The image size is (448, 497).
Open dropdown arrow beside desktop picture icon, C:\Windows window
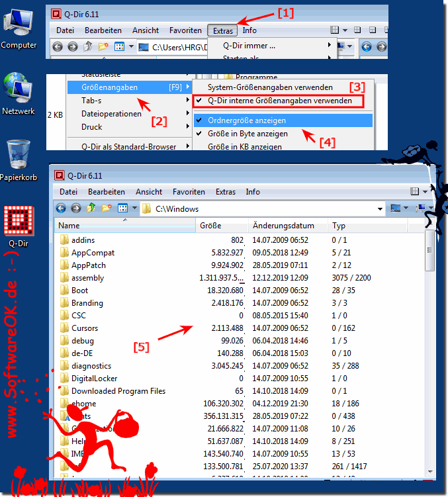point(406,208)
